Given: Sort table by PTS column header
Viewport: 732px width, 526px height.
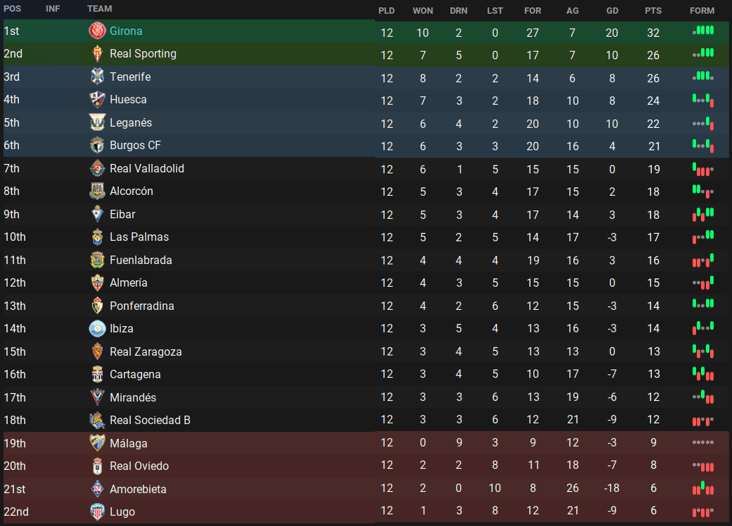Looking at the screenshot, I should click(x=653, y=10).
